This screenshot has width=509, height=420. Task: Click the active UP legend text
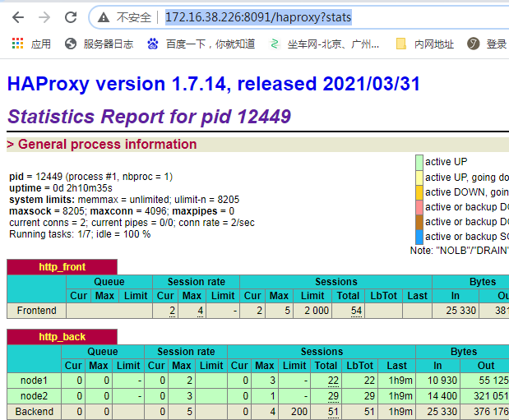click(x=446, y=162)
